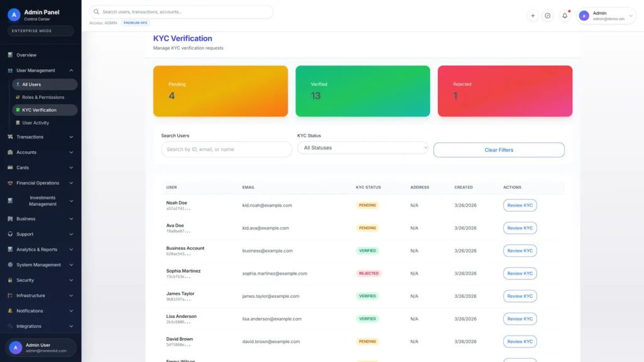Screen dimensions: 644x362
Task: Click the Business building icon
Action: tap(10, 218)
